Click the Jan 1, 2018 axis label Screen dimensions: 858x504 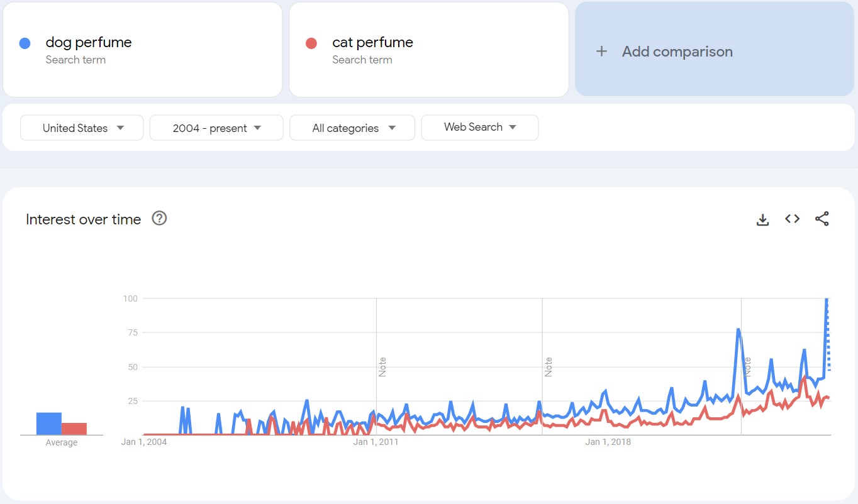coord(607,442)
